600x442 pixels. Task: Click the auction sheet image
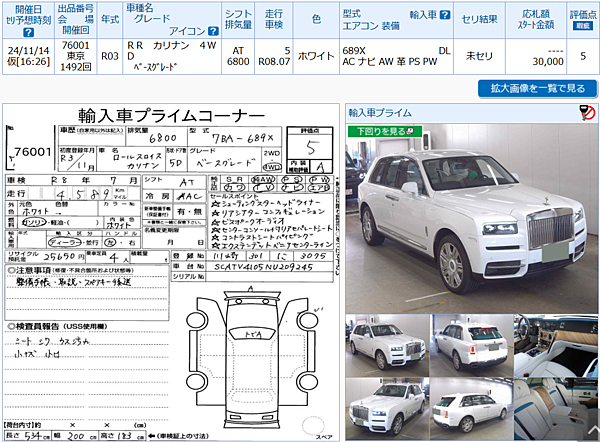click(x=171, y=272)
